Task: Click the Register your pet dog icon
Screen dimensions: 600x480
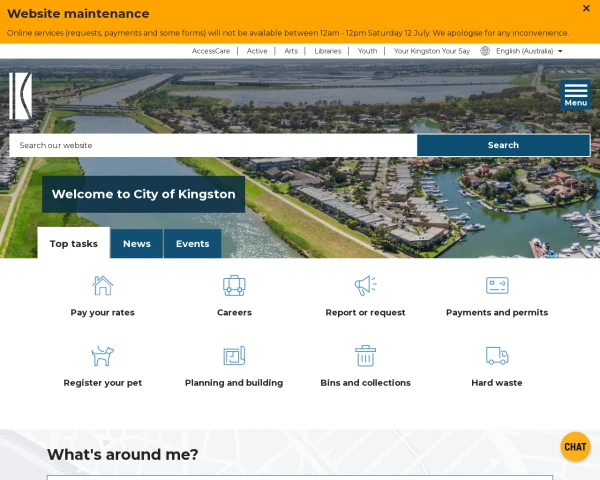Action: [103, 356]
